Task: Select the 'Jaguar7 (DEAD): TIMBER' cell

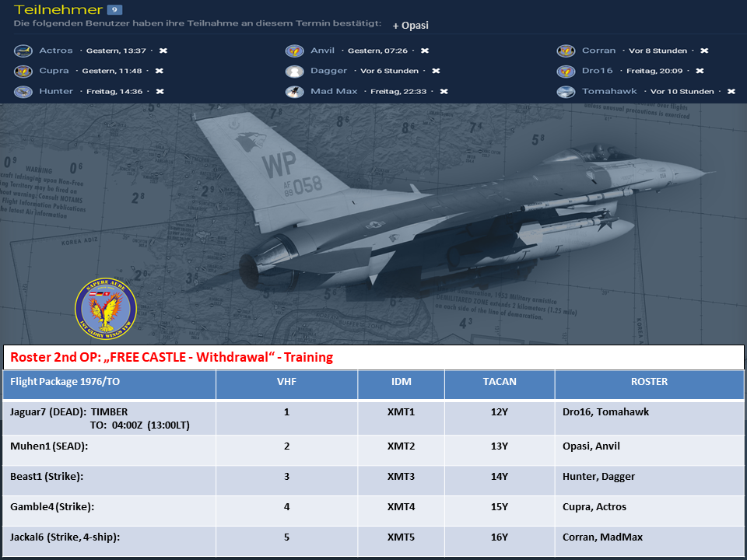Action: point(109,418)
